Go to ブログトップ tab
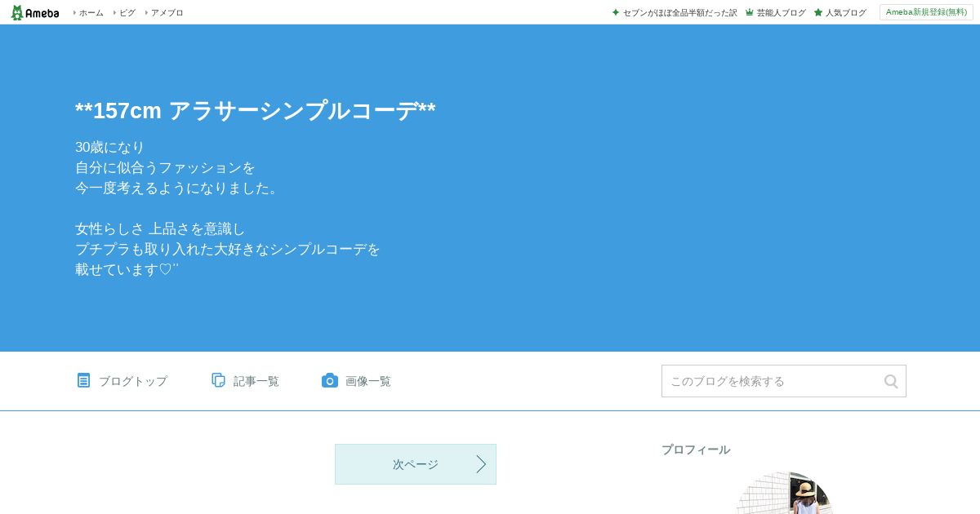980x514 pixels. click(x=132, y=381)
